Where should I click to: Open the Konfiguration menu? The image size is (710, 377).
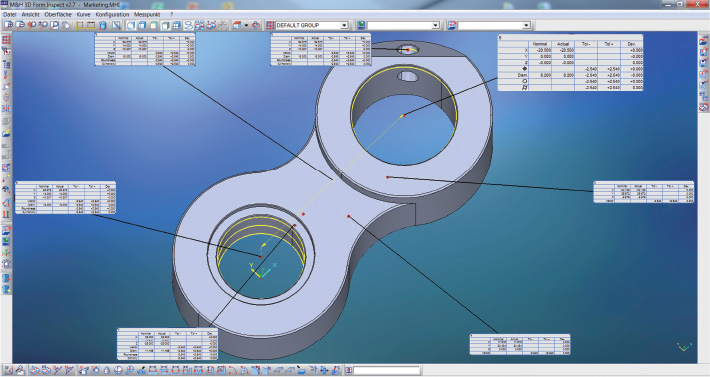point(112,14)
